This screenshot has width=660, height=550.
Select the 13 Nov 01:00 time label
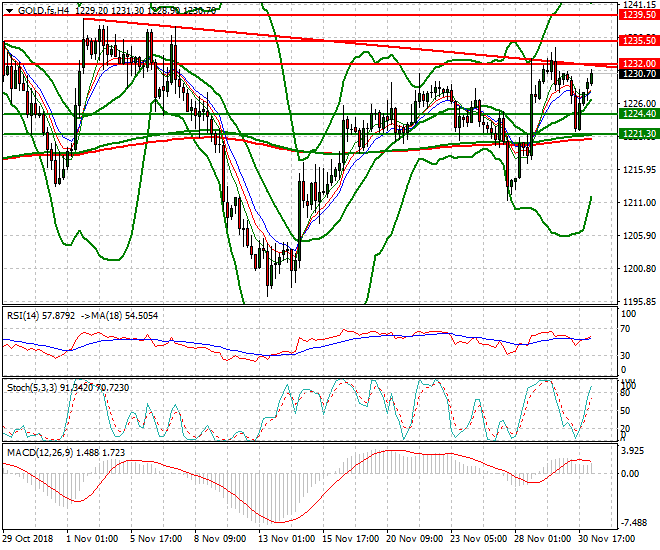pyautogui.click(x=287, y=539)
